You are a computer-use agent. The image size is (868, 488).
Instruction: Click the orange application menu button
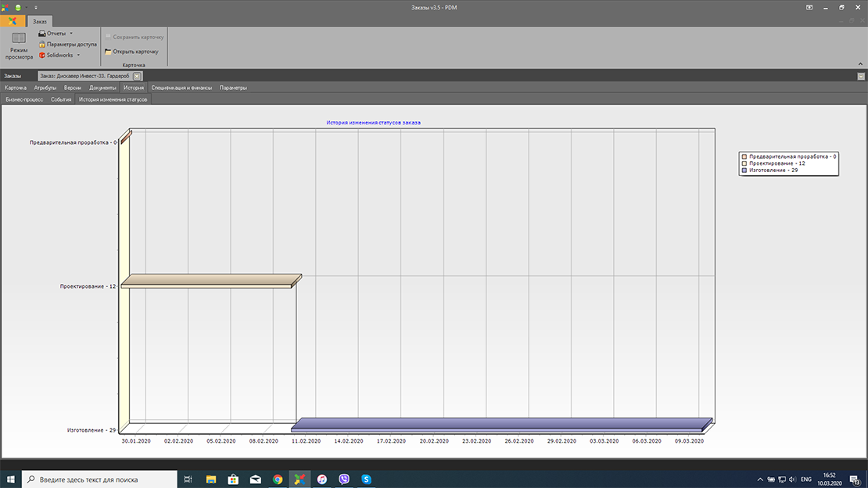[x=13, y=21]
